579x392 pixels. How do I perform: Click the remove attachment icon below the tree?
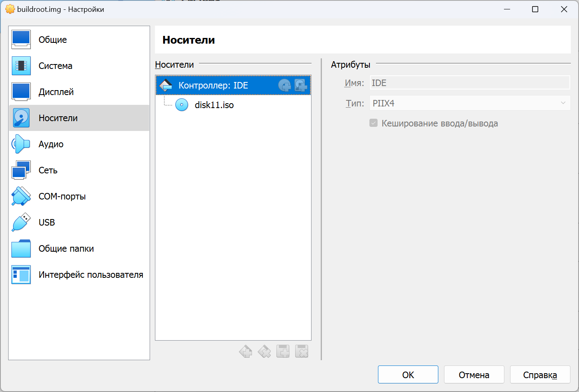click(x=302, y=351)
